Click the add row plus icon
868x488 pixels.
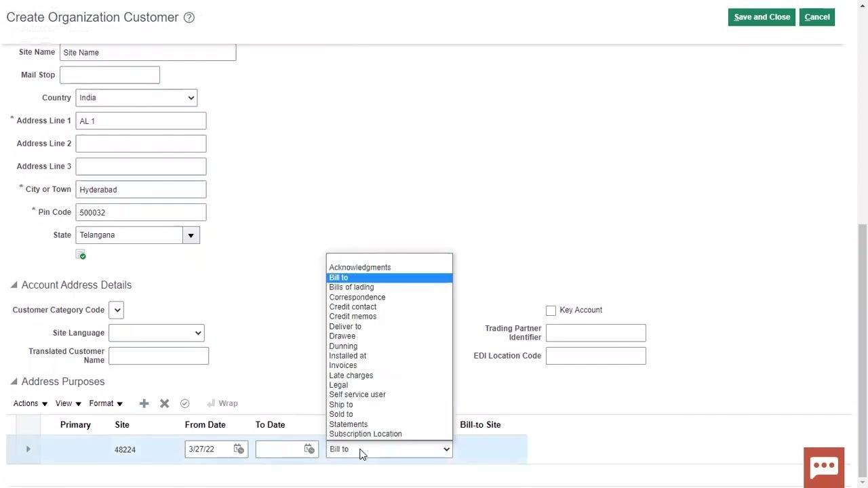[144, 403]
